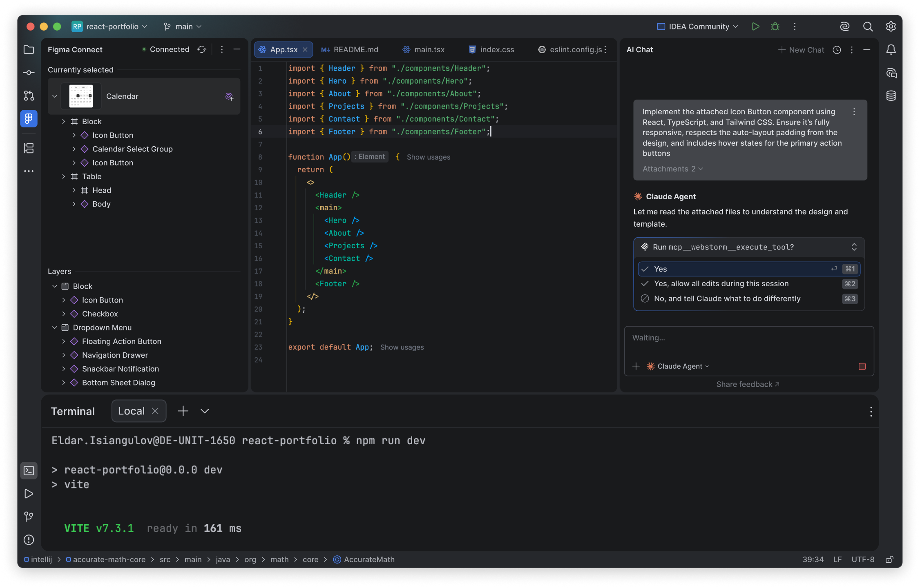
Task: Open the LF line separator selector
Action: [x=837, y=559]
